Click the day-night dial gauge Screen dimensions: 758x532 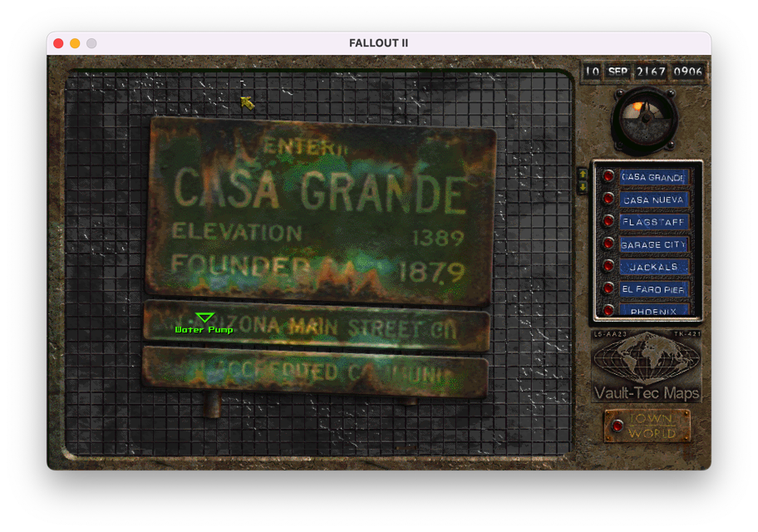(x=644, y=120)
